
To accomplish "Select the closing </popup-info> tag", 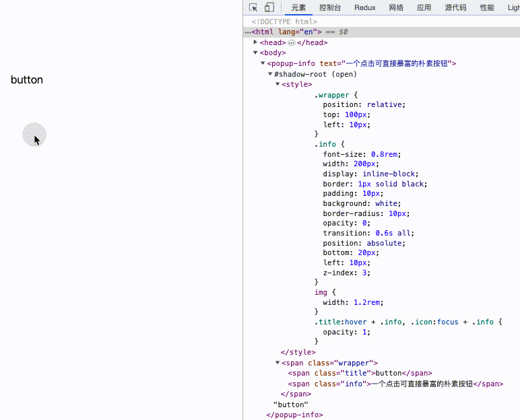I will click(294, 415).
